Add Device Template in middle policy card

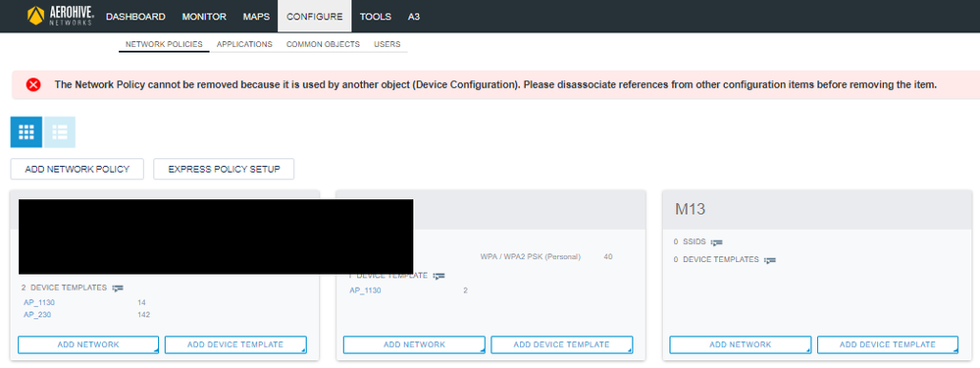coord(562,344)
